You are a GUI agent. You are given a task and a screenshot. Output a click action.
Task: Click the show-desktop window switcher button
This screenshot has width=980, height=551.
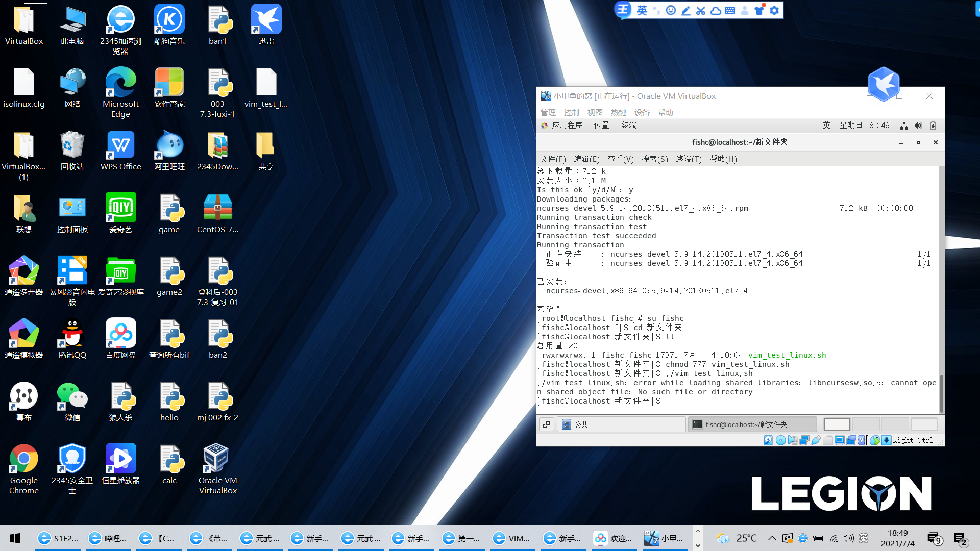pyautogui.click(x=547, y=424)
